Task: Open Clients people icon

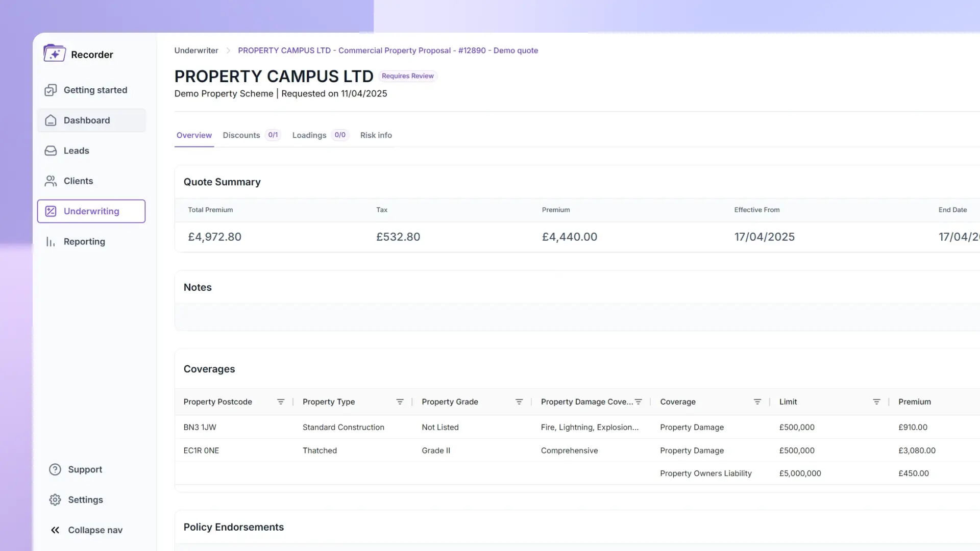Action: tap(51, 181)
